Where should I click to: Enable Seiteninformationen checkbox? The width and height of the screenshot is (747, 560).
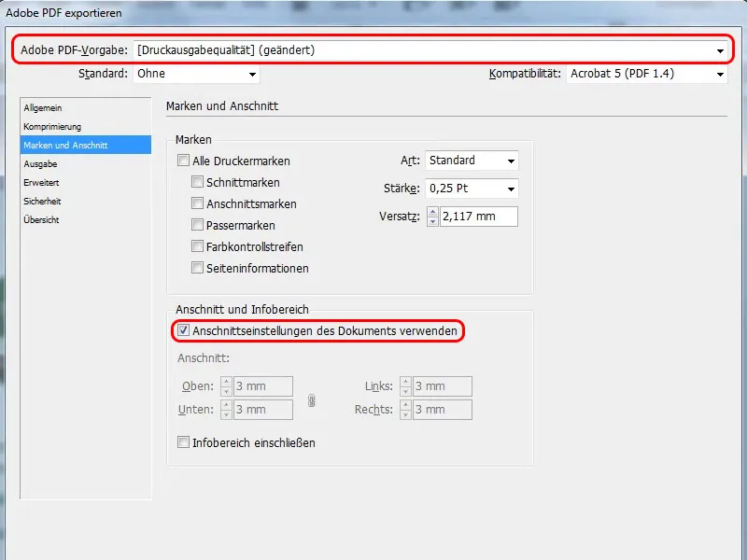tap(197, 268)
